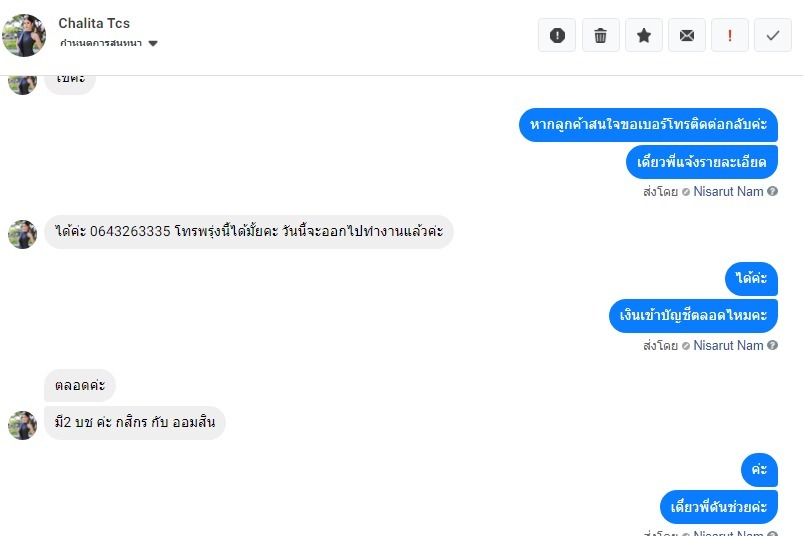803x536 pixels.
Task: Flag conversation with red exclamation icon
Action: click(730, 35)
